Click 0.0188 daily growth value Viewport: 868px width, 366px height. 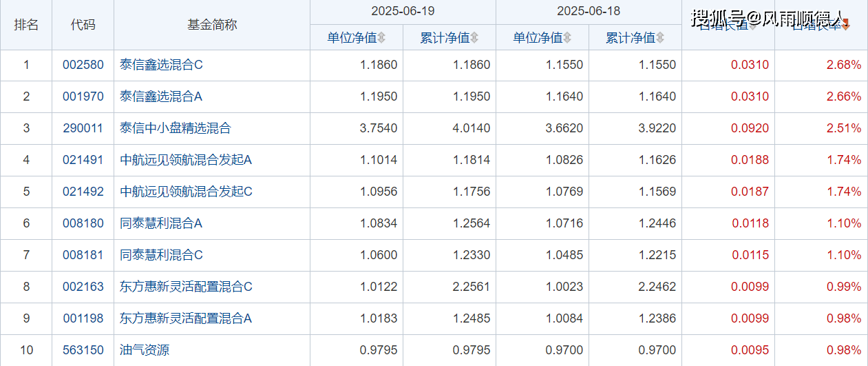click(x=750, y=160)
